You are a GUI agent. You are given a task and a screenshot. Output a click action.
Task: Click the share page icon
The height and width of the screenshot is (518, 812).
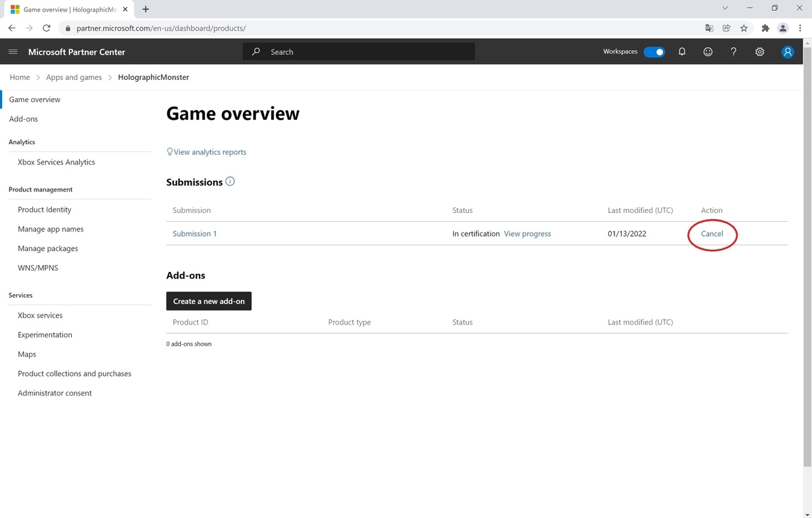pyautogui.click(x=726, y=28)
